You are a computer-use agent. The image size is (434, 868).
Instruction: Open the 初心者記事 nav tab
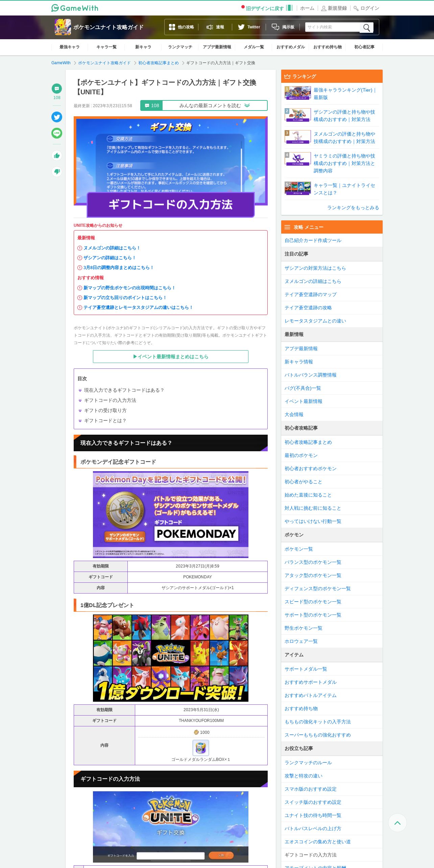(x=364, y=47)
